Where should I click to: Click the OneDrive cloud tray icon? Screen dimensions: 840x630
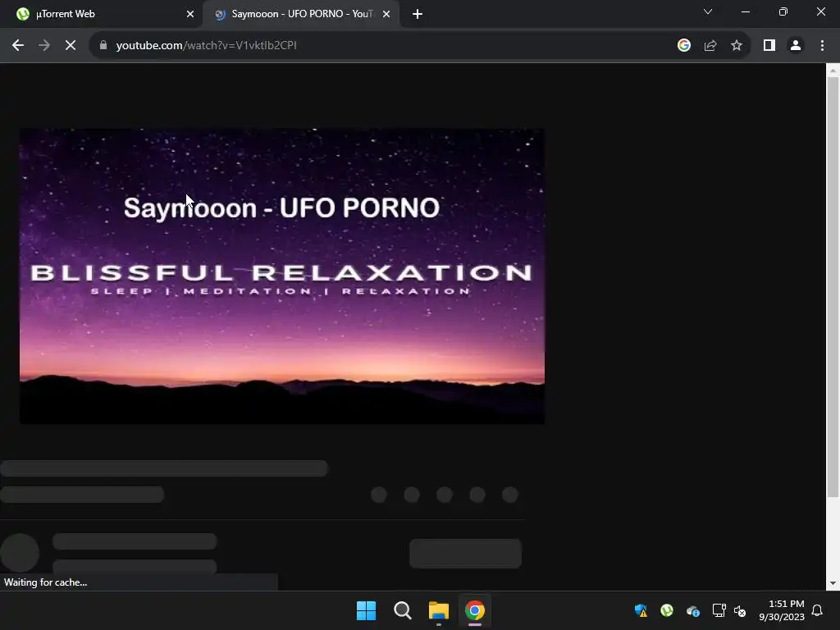pyautogui.click(x=692, y=610)
